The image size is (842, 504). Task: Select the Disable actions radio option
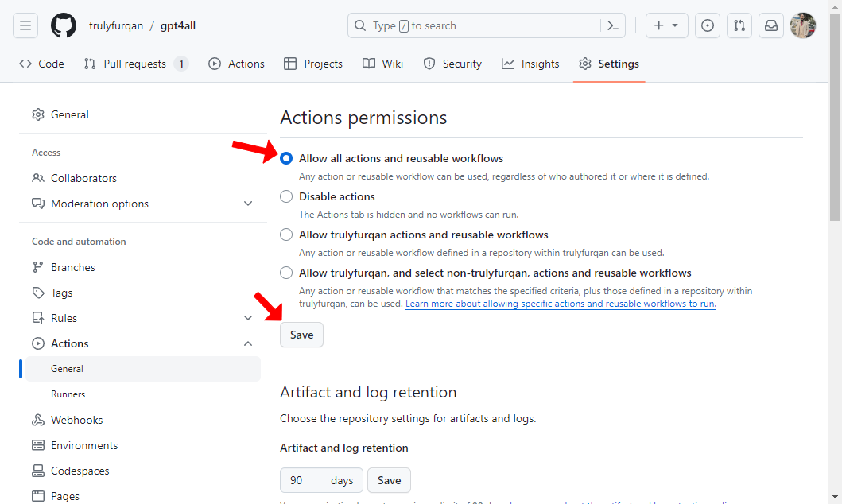[286, 196]
